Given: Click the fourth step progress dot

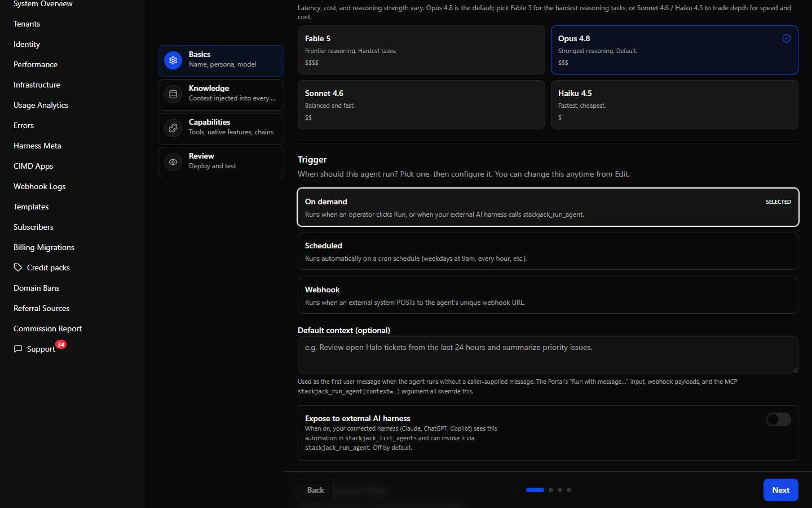Looking at the screenshot, I should tap(569, 490).
